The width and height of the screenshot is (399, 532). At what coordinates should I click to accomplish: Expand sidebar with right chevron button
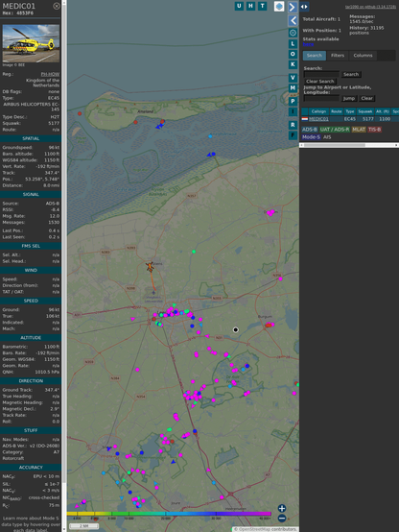[x=293, y=7]
